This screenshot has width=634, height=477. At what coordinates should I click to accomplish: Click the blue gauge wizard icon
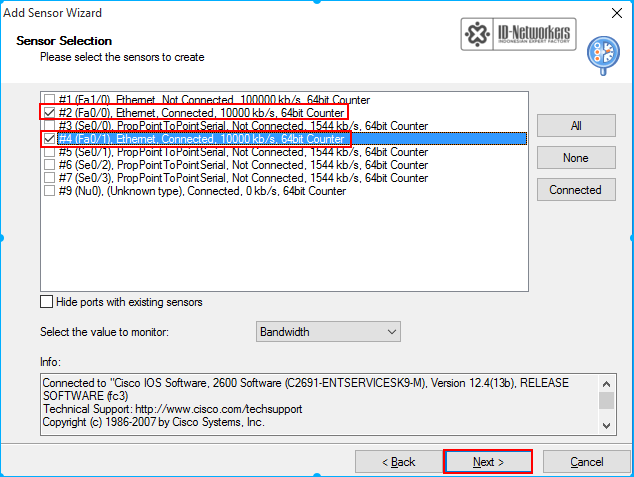click(603, 55)
